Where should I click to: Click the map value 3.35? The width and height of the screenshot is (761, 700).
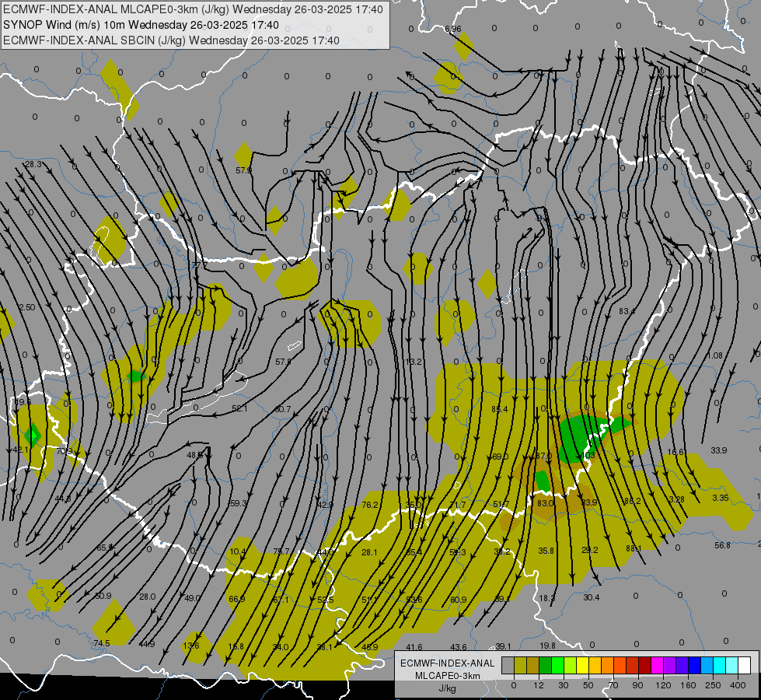[x=721, y=498]
